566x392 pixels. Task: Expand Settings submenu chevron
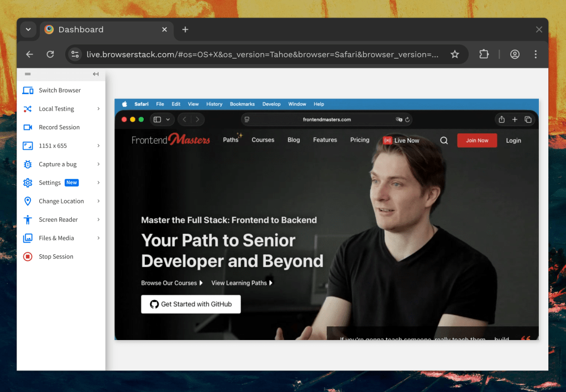[x=98, y=182]
